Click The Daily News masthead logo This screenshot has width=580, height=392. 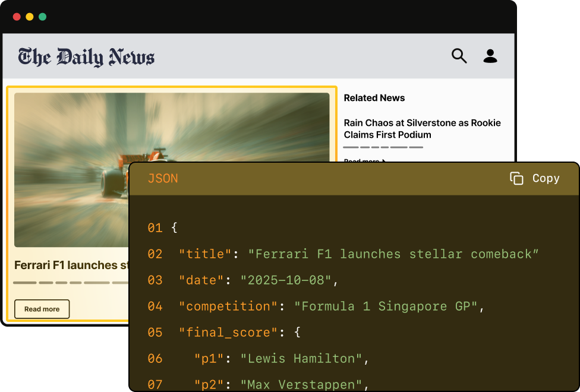[x=86, y=56]
